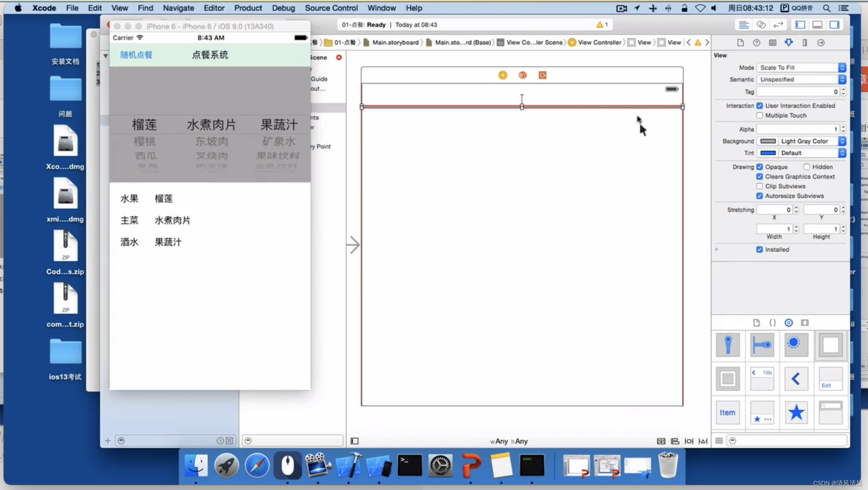Toggle the navigator panel
The height and width of the screenshot is (490, 868).
click(x=800, y=25)
